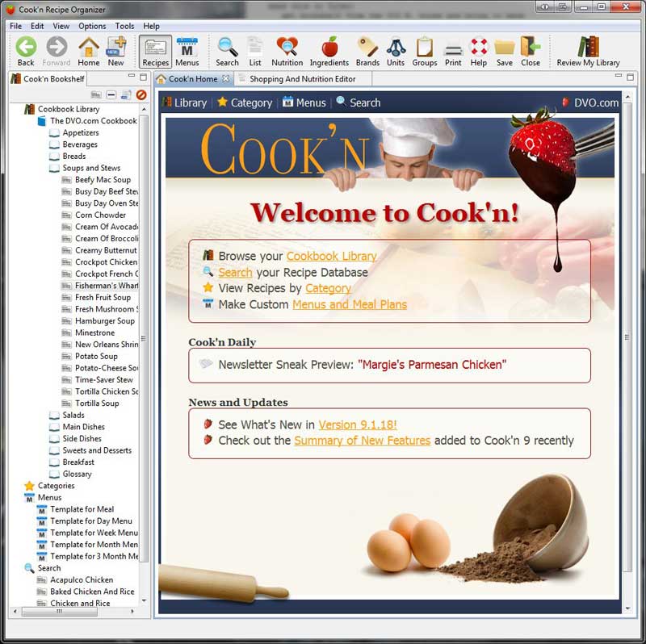646x644 pixels.
Task: Open Home from the toolbar
Action: click(x=89, y=52)
